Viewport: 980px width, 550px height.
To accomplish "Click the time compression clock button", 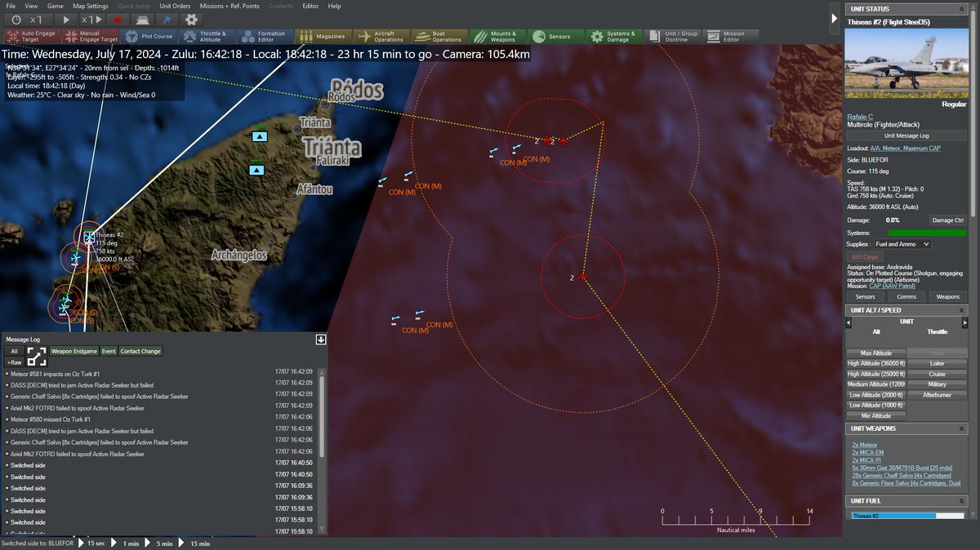I will coord(27,19).
